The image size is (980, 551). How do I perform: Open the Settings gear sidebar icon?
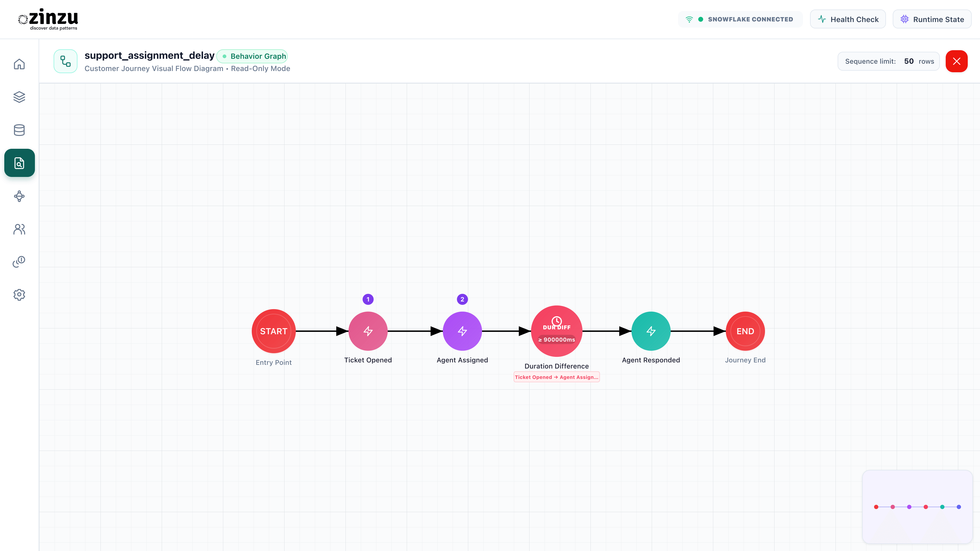[x=19, y=295]
